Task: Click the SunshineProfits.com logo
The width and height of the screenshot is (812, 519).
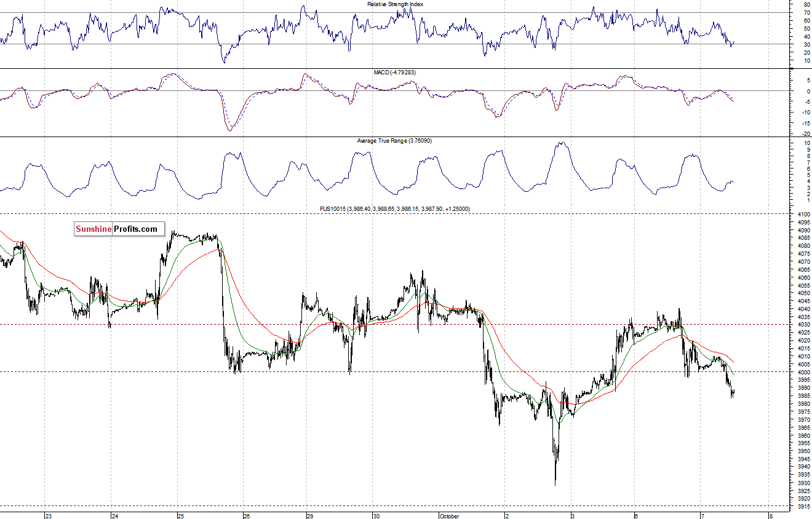Action: pos(119,229)
